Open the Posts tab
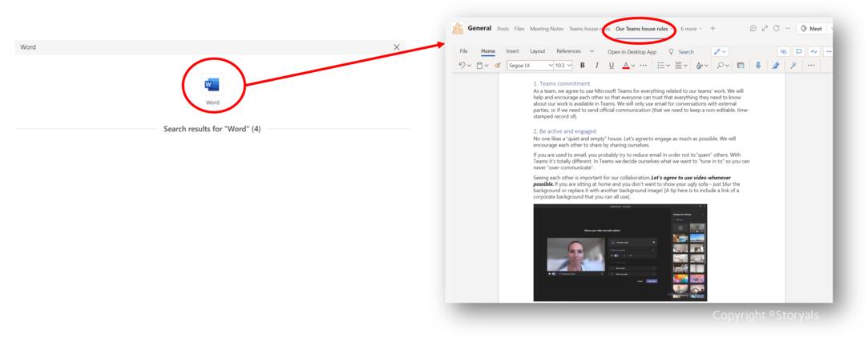This screenshot has width=868, height=338. 503,29
